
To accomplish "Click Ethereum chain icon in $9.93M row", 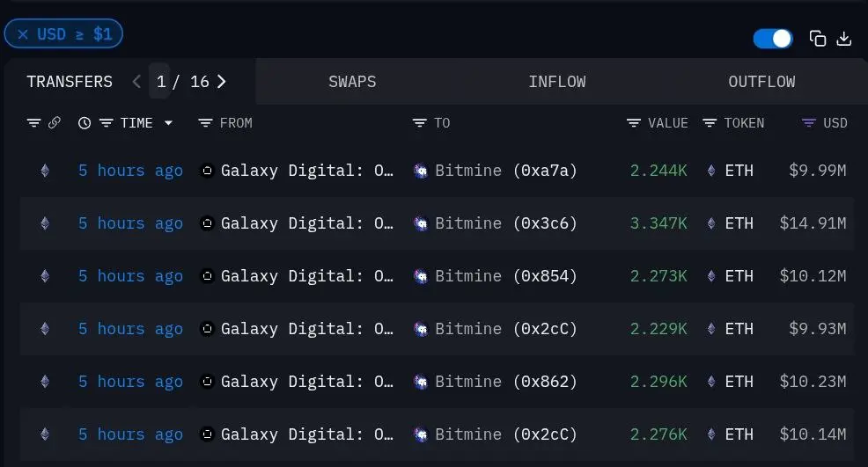I will [46, 329].
